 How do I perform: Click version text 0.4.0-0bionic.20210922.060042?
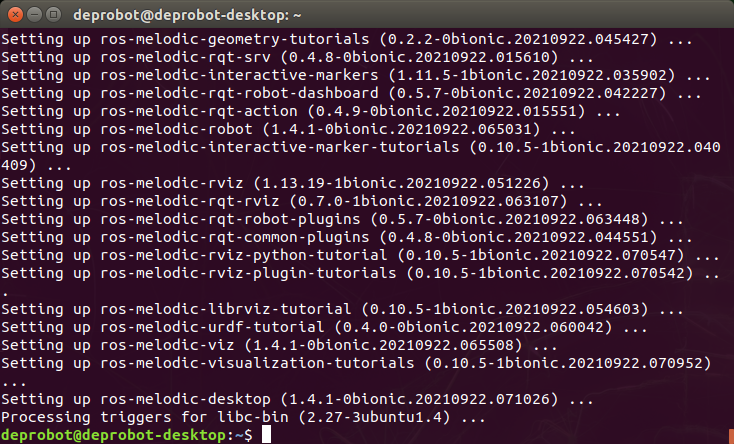coord(473,327)
